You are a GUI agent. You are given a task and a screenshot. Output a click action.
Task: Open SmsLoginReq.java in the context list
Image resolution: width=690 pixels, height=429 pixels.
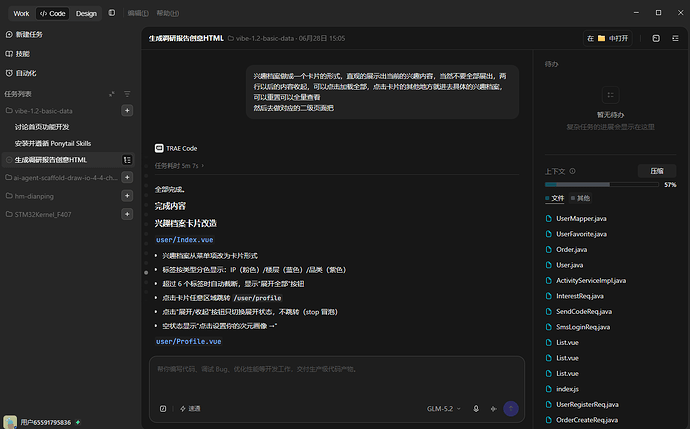[x=583, y=327]
